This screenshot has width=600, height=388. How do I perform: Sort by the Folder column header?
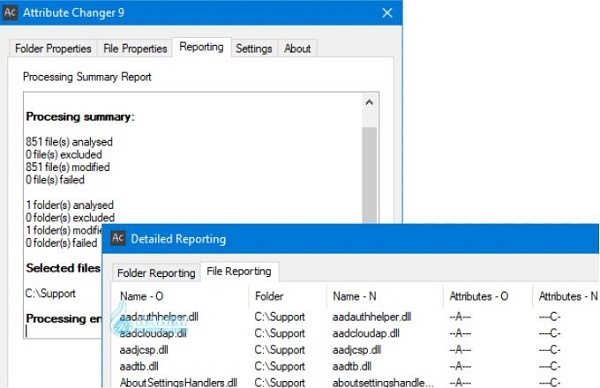[x=269, y=296]
